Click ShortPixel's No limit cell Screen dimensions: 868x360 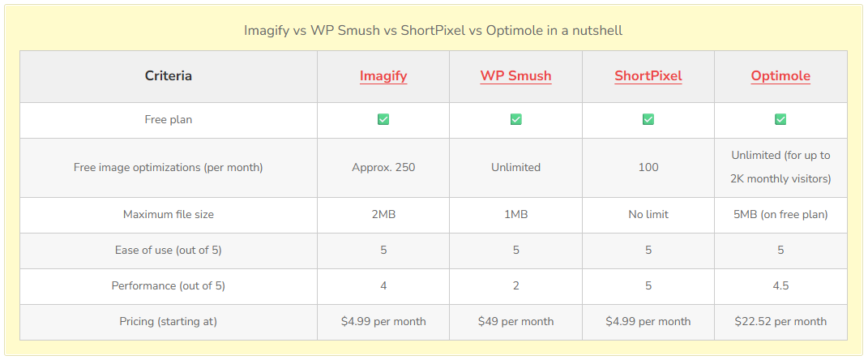coord(648,215)
